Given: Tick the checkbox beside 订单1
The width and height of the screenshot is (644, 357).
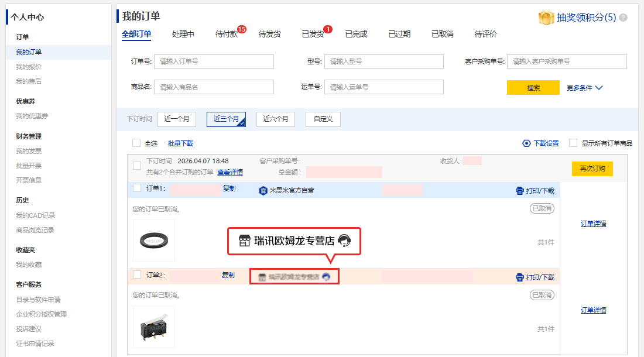Looking at the screenshot, I should [137, 188].
